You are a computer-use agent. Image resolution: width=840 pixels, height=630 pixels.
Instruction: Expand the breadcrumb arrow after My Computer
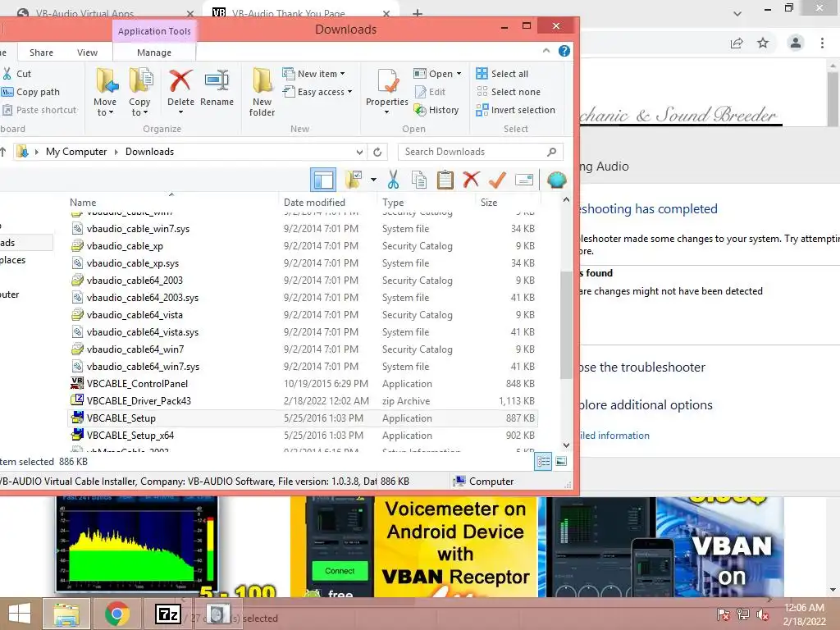[x=116, y=152]
